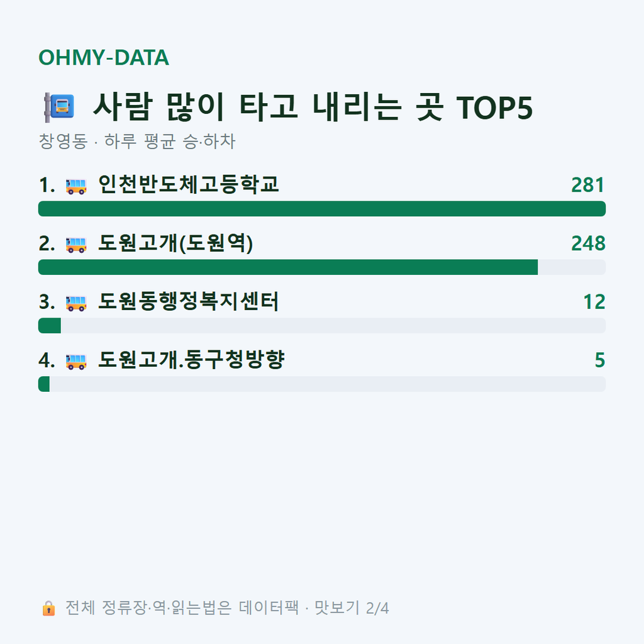Select the 도원고개.동구청방향 stop name
The width and height of the screenshot is (644, 644).
point(191,360)
